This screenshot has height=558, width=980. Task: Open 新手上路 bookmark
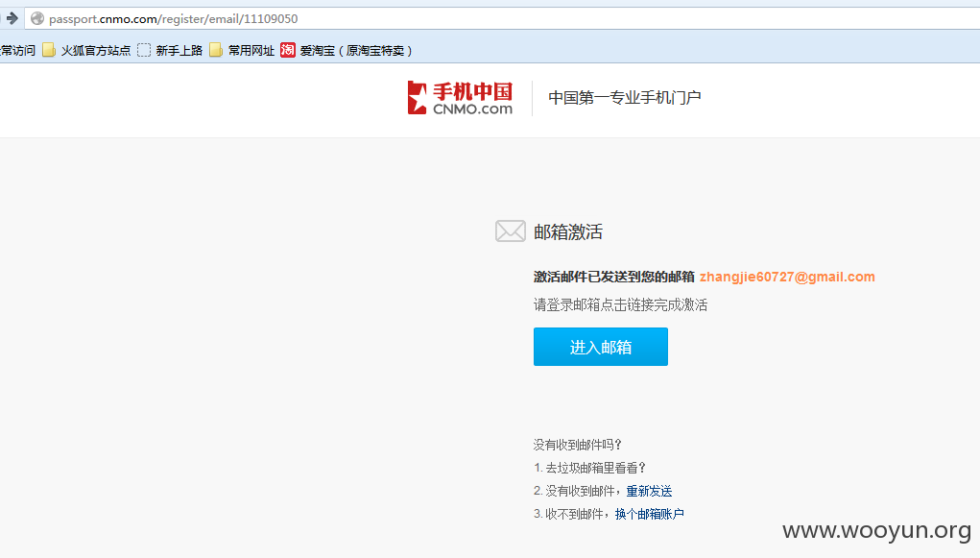pyautogui.click(x=170, y=51)
